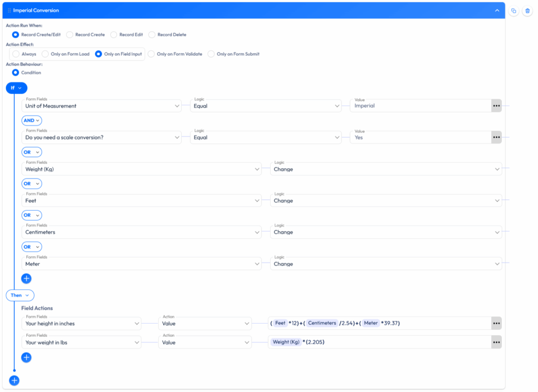Screen dimensions: 538x392
Task: Click the duplicate action icon
Action: (513, 11)
